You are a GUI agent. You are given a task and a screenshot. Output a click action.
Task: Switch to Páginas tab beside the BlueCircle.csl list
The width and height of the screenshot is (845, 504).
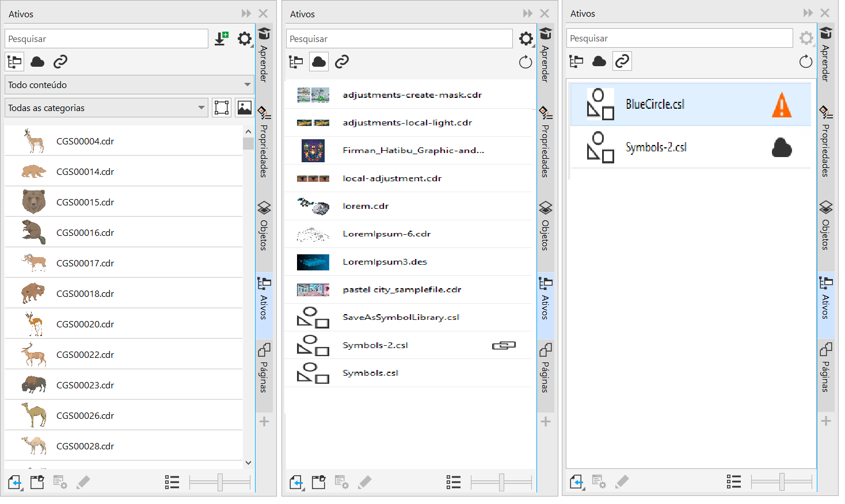pos(825,367)
